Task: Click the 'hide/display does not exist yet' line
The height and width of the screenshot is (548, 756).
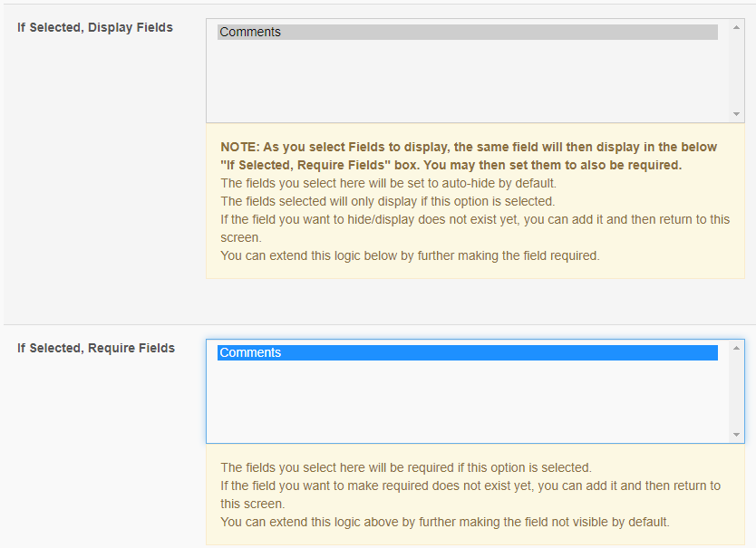Action: (x=475, y=228)
